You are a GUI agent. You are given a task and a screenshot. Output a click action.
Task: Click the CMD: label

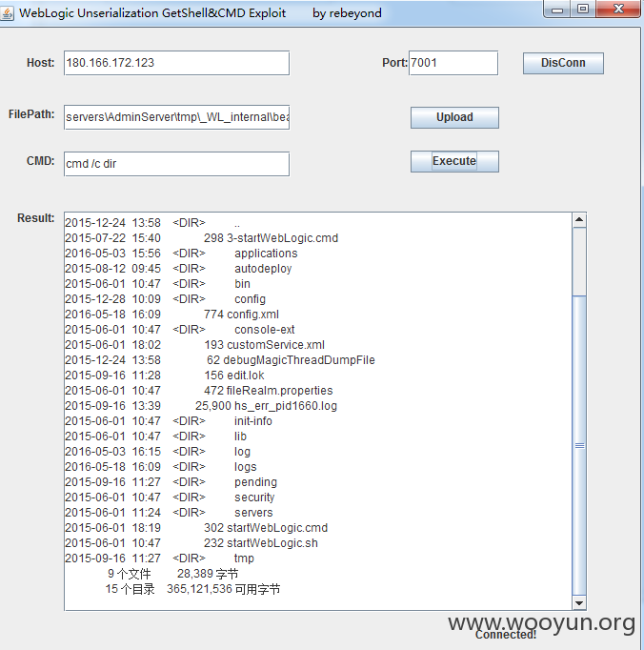pos(41,161)
